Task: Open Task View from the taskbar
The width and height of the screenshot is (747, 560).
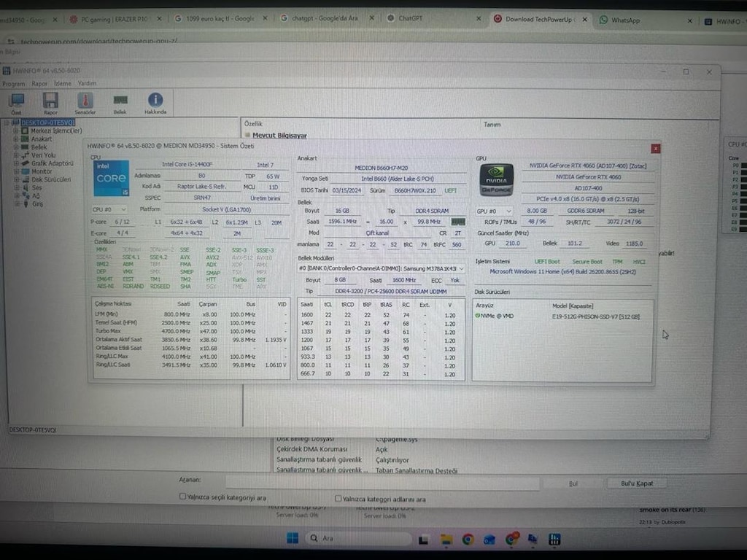Action: [x=423, y=540]
